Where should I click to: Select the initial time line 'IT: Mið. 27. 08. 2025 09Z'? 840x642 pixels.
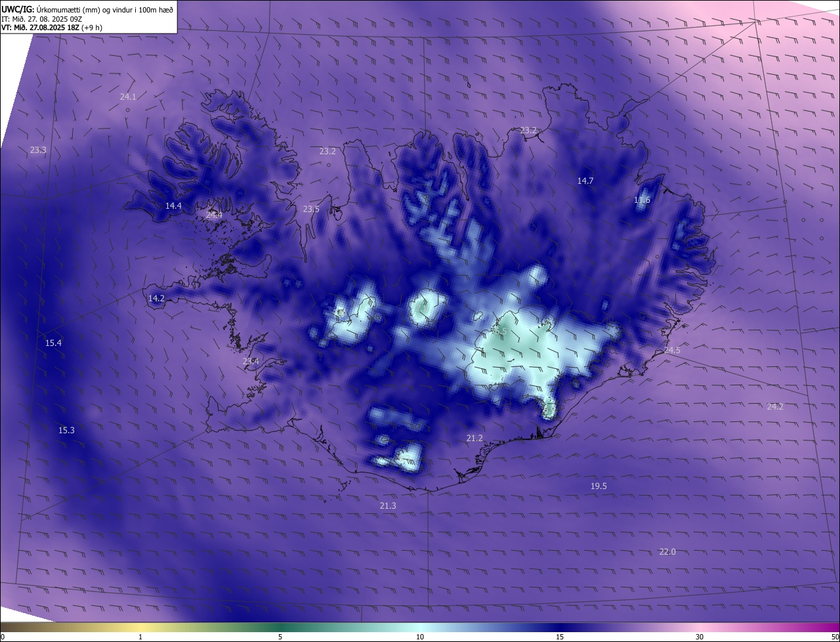pos(42,19)
